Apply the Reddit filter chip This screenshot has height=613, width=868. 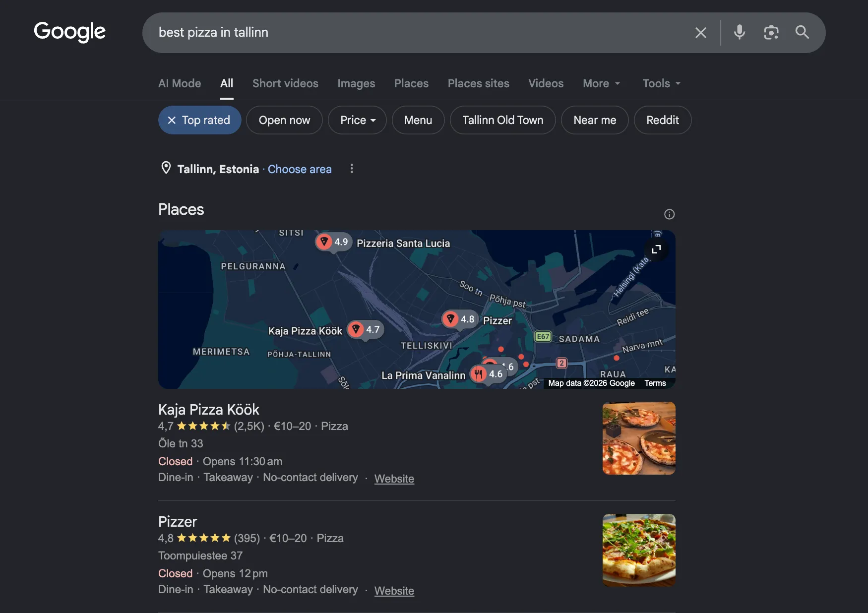[662, 120]
